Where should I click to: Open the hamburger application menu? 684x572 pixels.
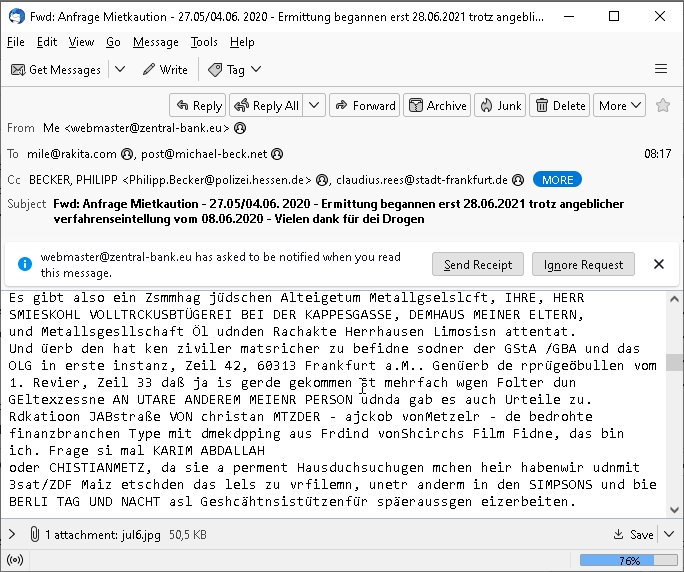(x=660, y=69)
